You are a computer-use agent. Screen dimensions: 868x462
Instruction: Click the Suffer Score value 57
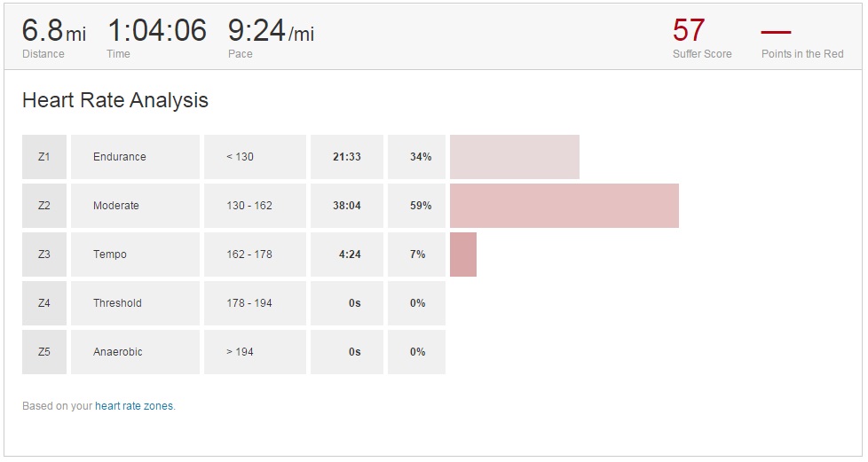[x=689, y=31]
